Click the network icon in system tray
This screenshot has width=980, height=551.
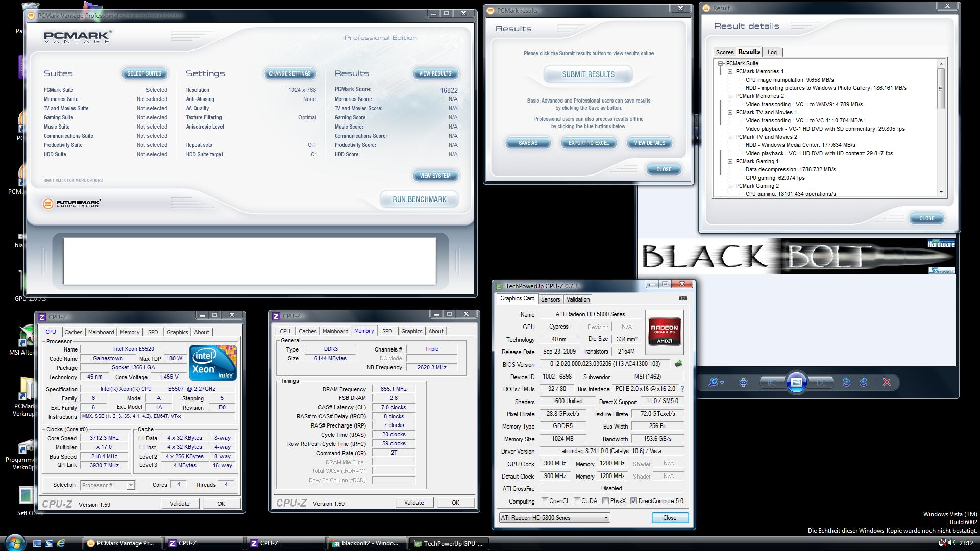click(942, 543)
